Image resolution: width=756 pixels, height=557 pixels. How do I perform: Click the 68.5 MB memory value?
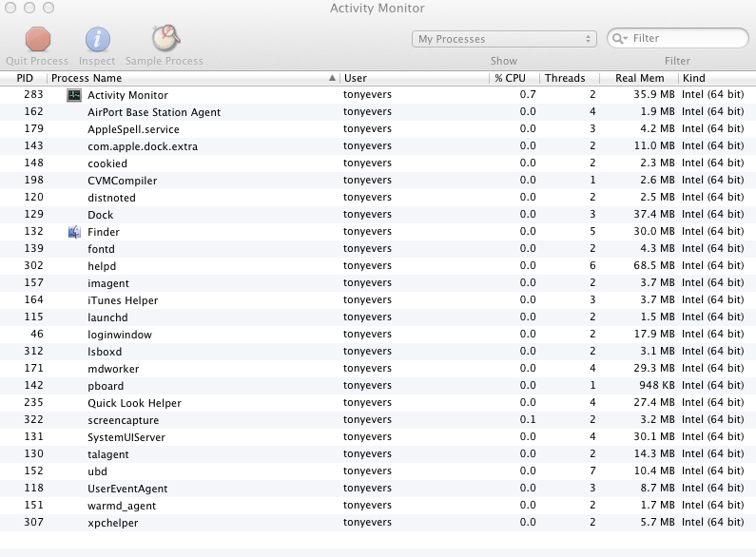654,265
